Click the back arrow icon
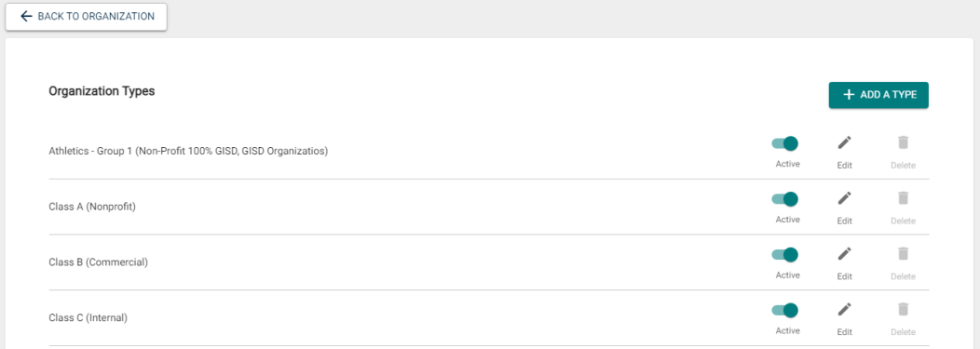 click(x=26, y=16)
